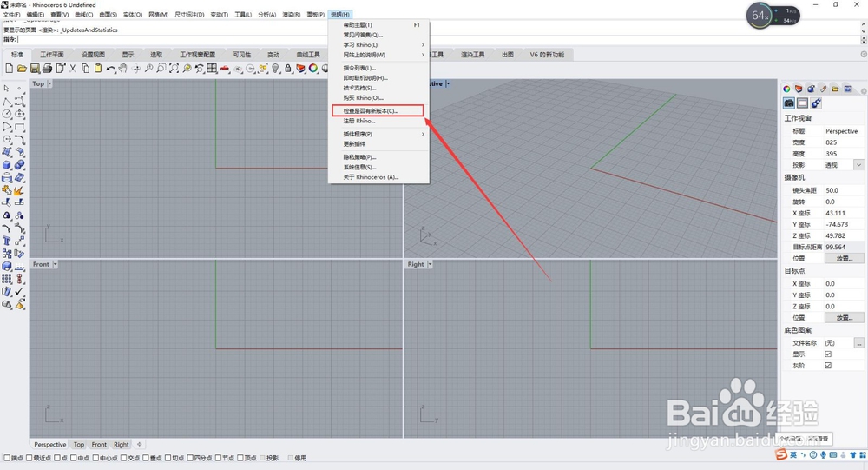
Task: Save the model with the floppy icon
Action: coord(35,68)
